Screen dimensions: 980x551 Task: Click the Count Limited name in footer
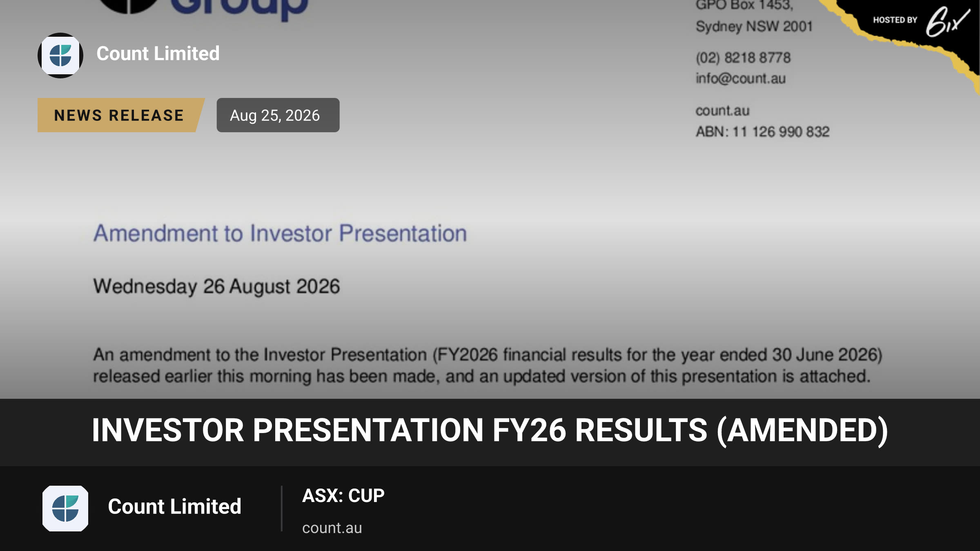pyautogui.click(x=175, y=507)
